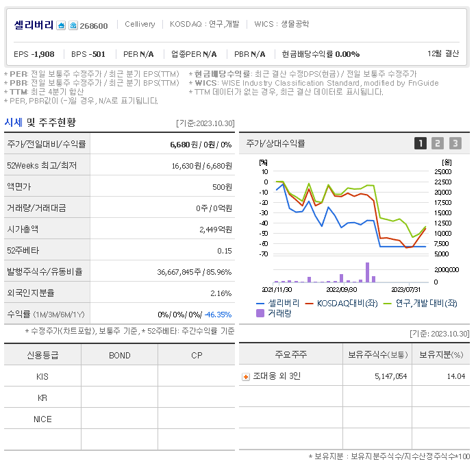
Task: Click the 거래량 purple legend swatch
Action: pos(260,313)
